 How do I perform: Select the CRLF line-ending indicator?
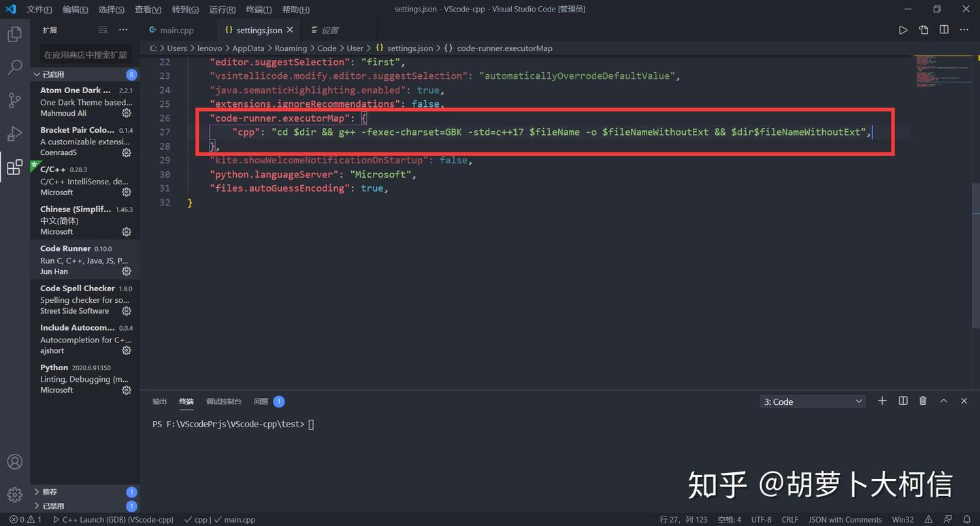click(x=789, y=519)
